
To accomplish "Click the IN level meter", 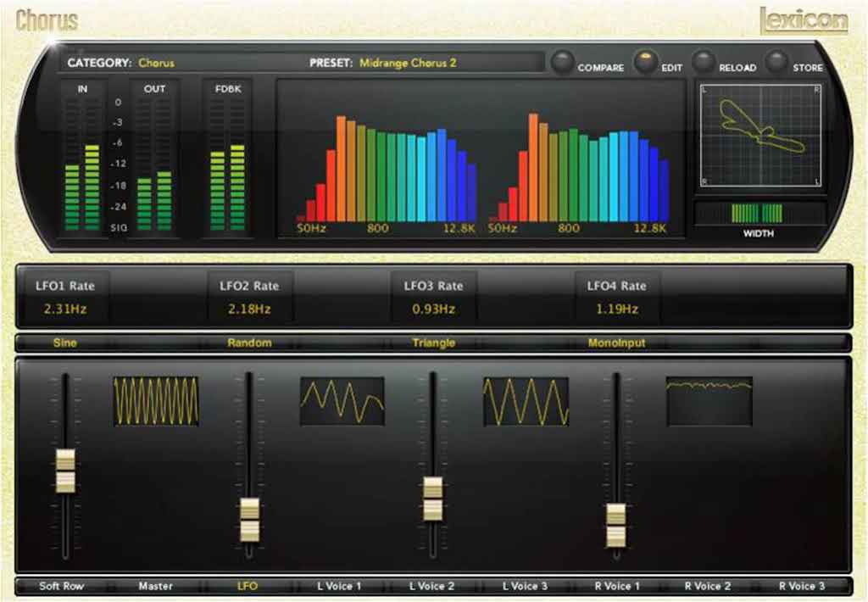I will (x=81, y=161).
